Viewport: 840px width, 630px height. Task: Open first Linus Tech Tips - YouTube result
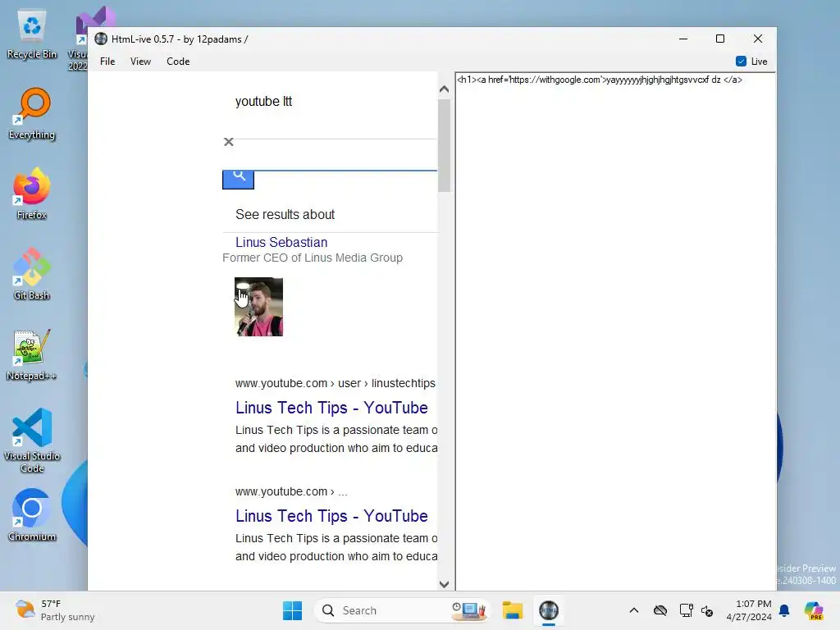pos(331,408)
